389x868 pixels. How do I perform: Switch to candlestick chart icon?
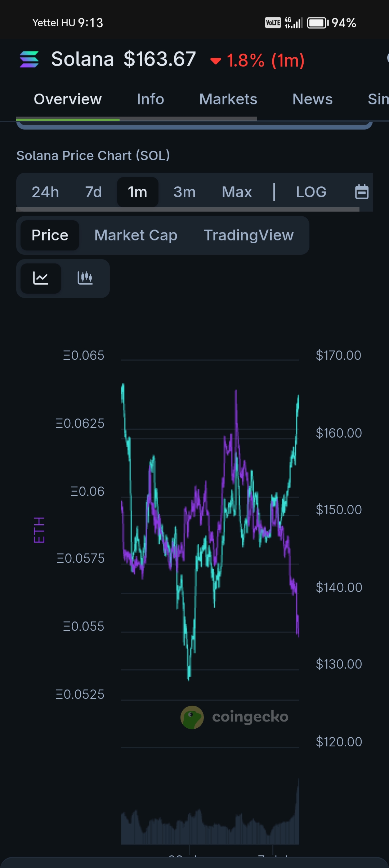(x=85, y=278)
